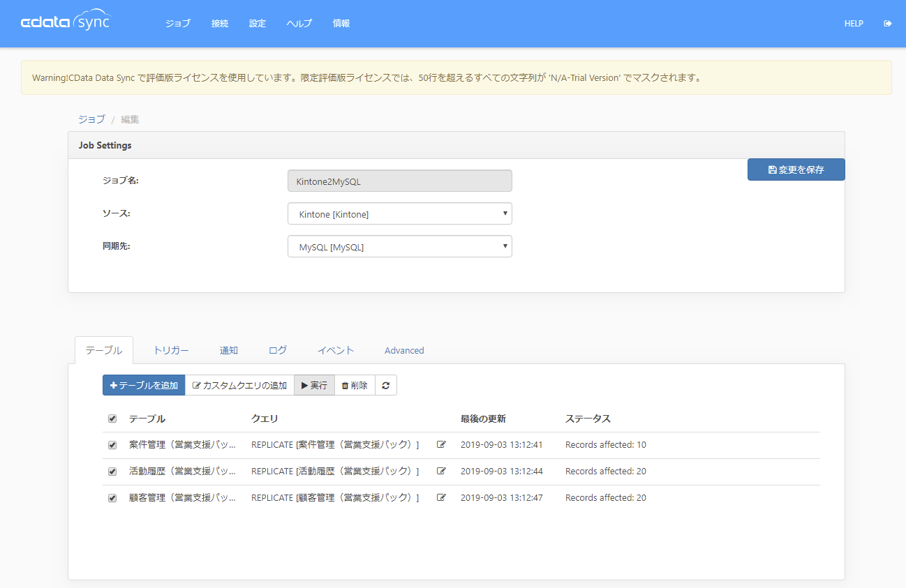The width and height of the screenshot is (906, 588).
Task: Uncheck the 顧客管理 table checkbox
Action: [x=112, y=498]
